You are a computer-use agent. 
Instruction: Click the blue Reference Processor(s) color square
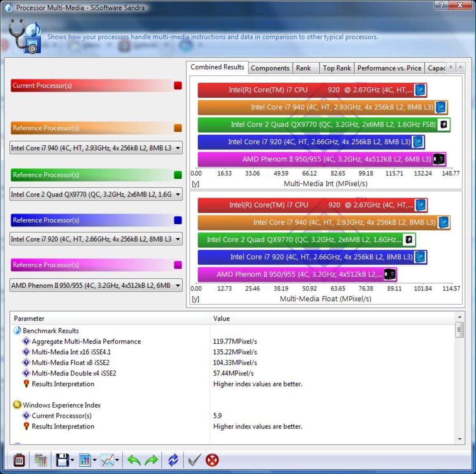coord(178,220)
